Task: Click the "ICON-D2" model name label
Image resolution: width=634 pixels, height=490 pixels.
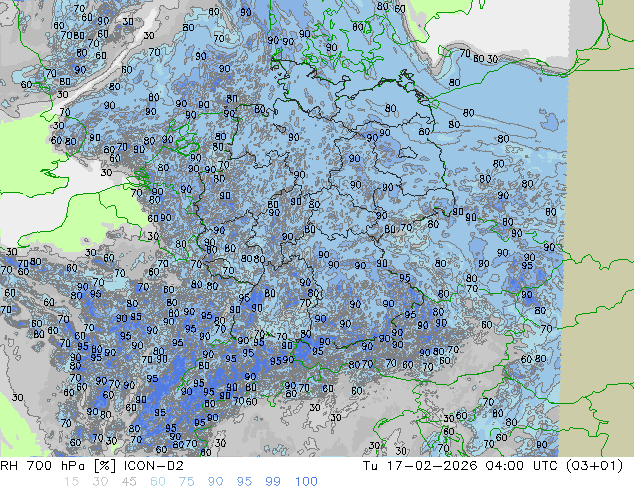Action: point(154,466)
